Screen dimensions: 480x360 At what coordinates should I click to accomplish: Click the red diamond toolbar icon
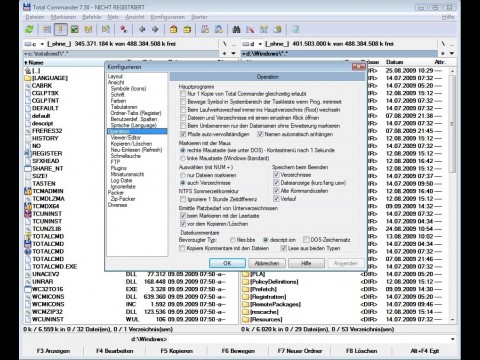click(124, 29)
